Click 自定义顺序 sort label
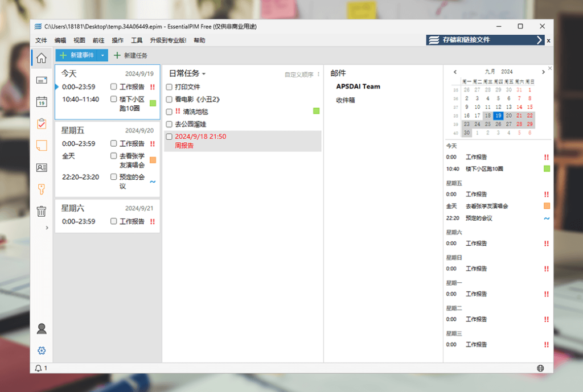Image resolution: width=583 pixels, height=392 pixels. tap(299, 75)
